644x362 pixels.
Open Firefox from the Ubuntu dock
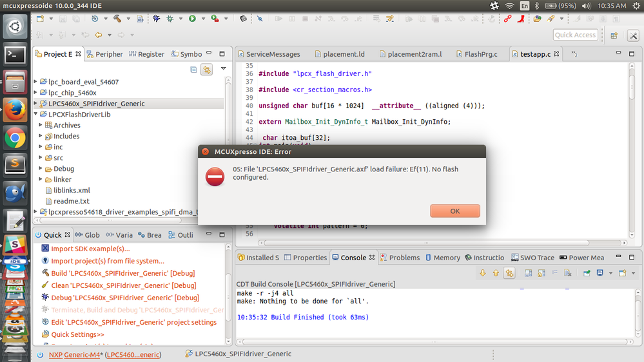15,110
